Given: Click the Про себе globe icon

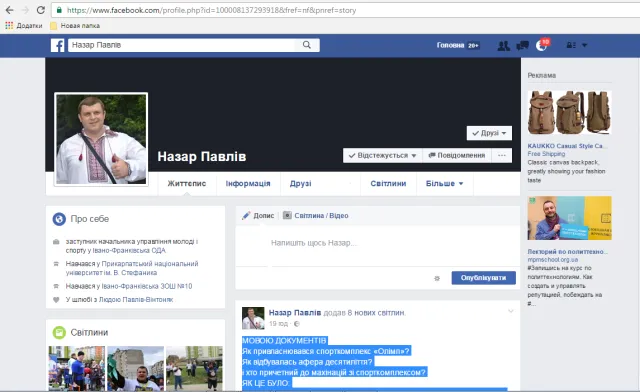Looking at the screenshot, I should [59, 219].
